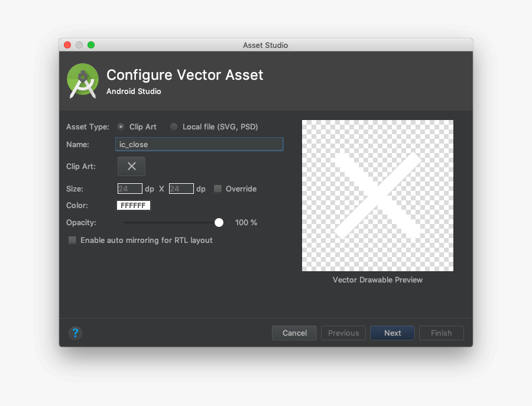Open the FFFFFF color picker
The height and width of the screenshot is (406, 532).
[x=134, y=205]
